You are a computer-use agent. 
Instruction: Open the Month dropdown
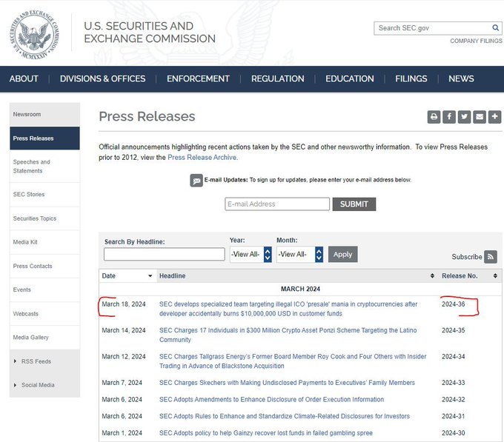pyautogui.click(x=299, y=254)
